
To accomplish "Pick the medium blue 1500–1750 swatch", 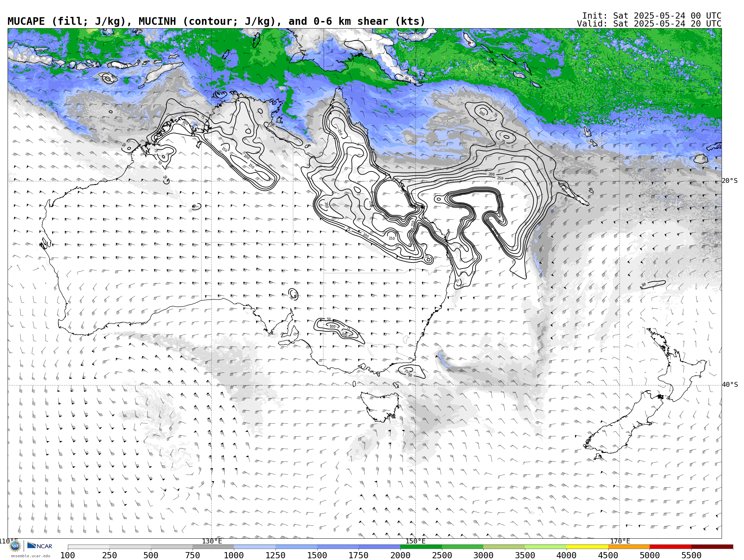I will (338, 547).
